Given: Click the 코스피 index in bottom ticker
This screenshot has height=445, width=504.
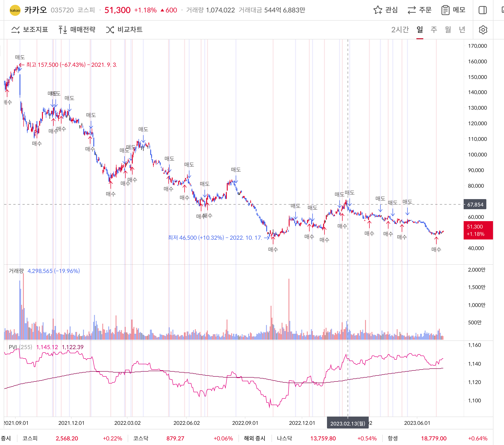Looking at the screenshot, I should [30, 438].
